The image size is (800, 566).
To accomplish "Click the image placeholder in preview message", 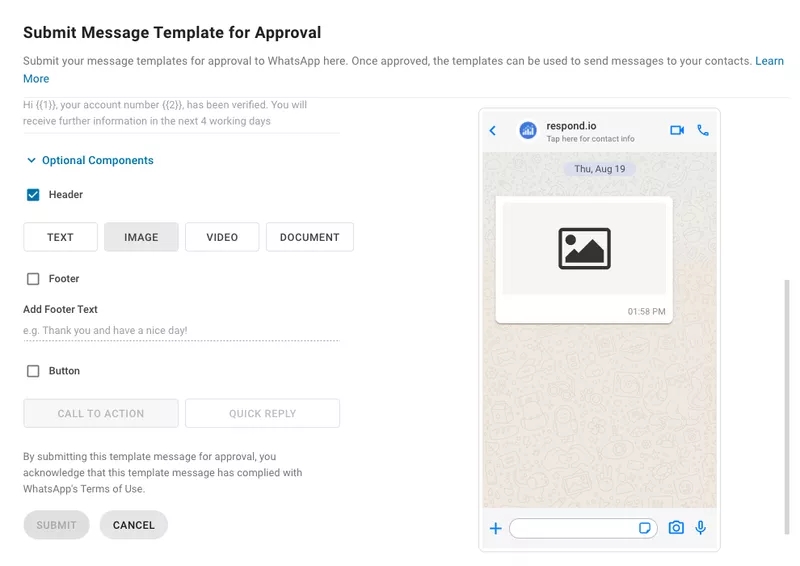I will tap(584, 249).
